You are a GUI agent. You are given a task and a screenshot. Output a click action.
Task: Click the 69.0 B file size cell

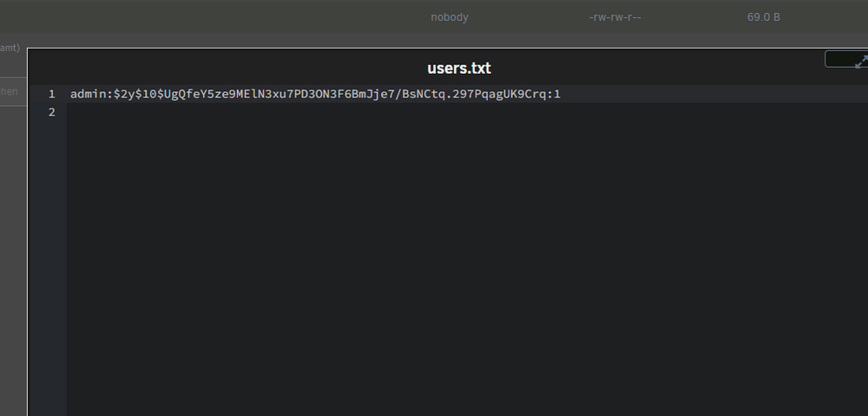tap(763, 17)
